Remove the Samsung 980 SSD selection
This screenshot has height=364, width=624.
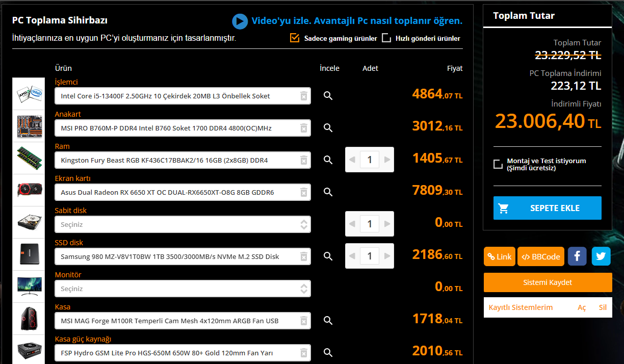coord(303,257)
